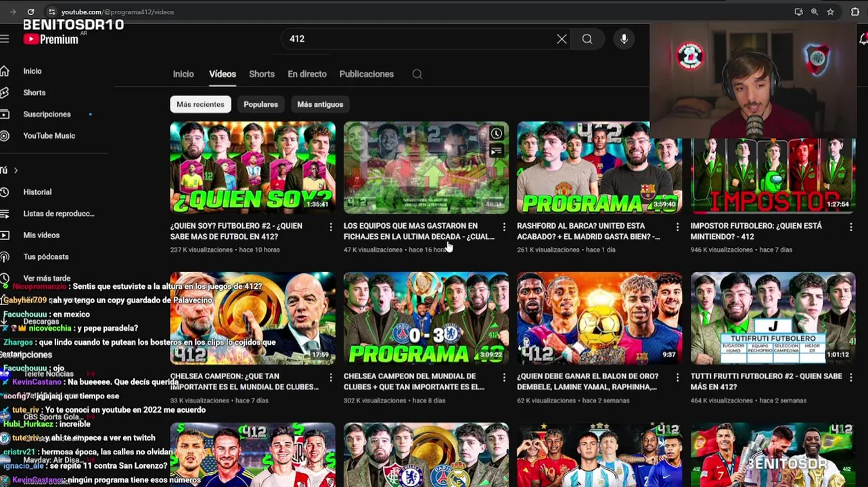
Task: Filter videos by Populares chip
Action: tap(260, 104)
